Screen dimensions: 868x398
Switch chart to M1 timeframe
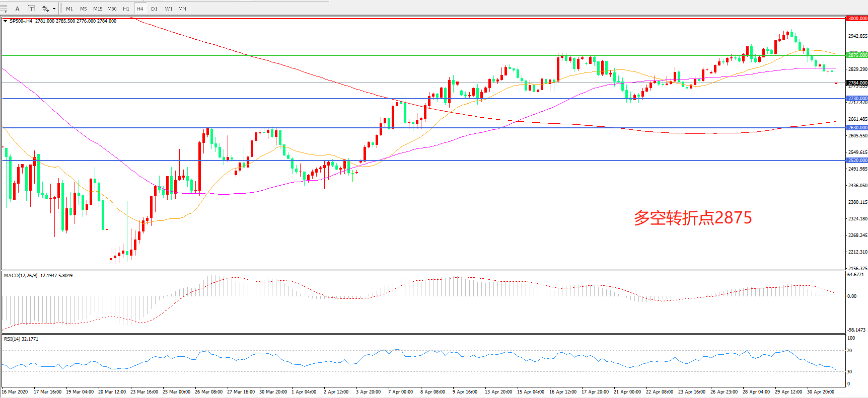(x=69, y=9)
